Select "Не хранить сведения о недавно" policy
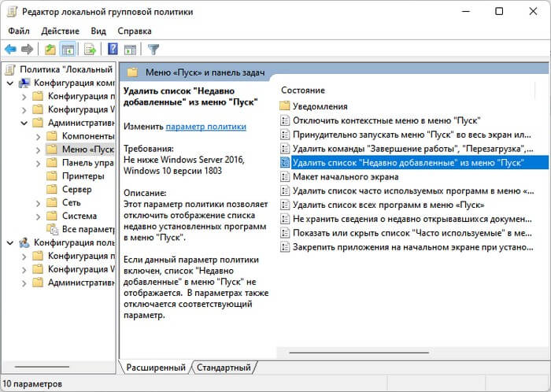 tap(412, 219)
